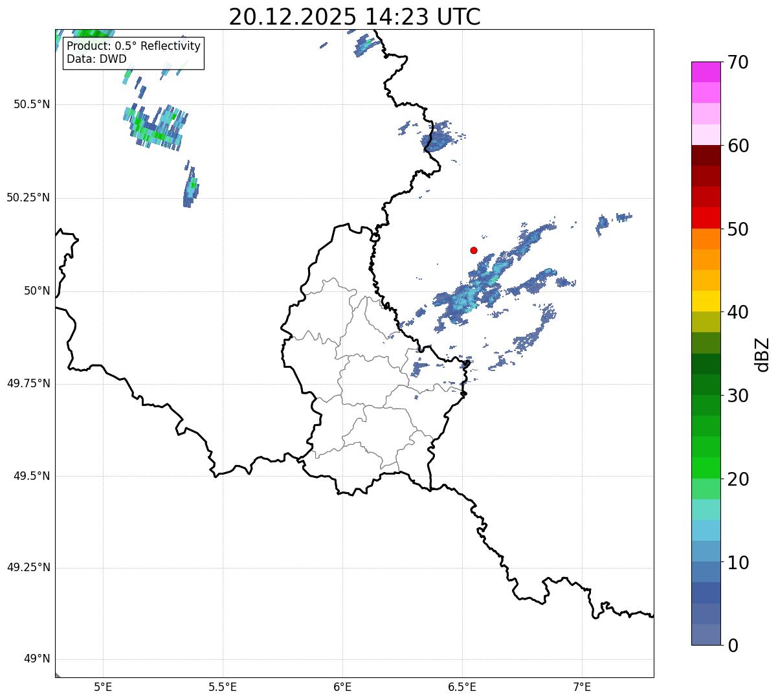778x700 pixels.
Task: Pick the magenta swatch at colorbar top
Action: 706,72
